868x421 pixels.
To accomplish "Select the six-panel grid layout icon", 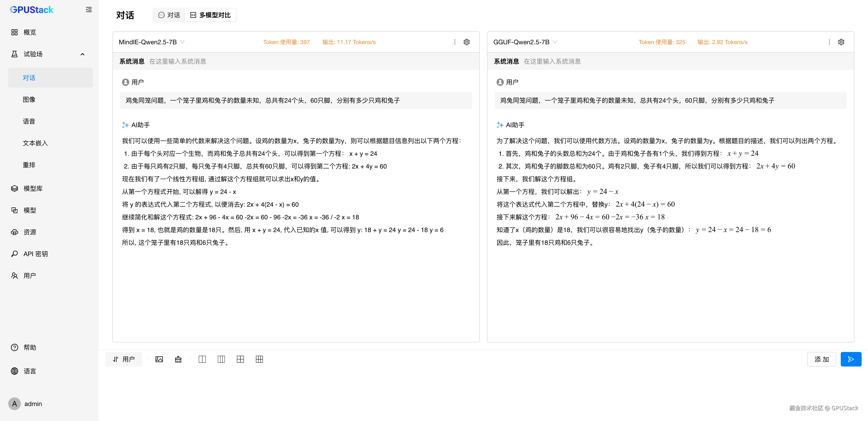I will coord(259,359).
